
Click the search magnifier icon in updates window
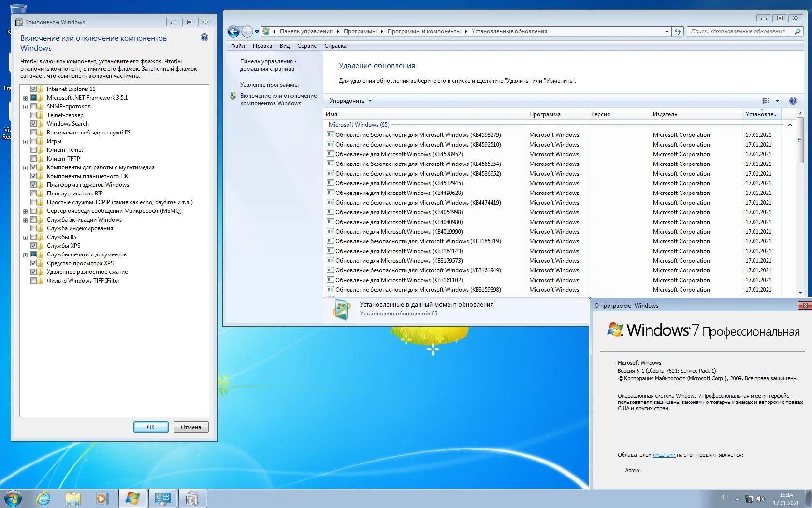click(797, 31)
